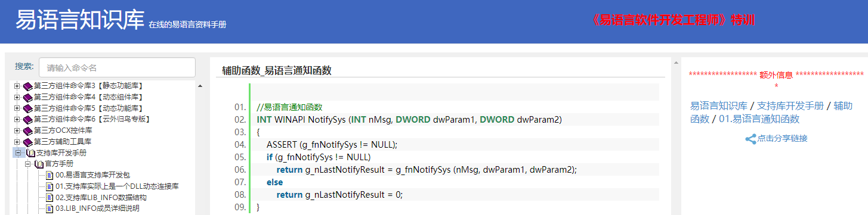Click the open book icon of 支持库开发手册
The height and width of the screenshot is (215, 868).
pyautogui.click(x=30, y=153)
